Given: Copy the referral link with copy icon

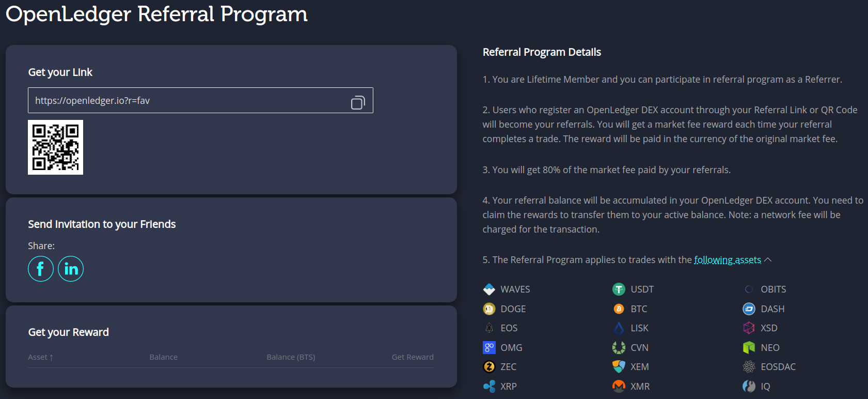Looking at the screenshot, I should pyautogui.click(x=358, y=102).
